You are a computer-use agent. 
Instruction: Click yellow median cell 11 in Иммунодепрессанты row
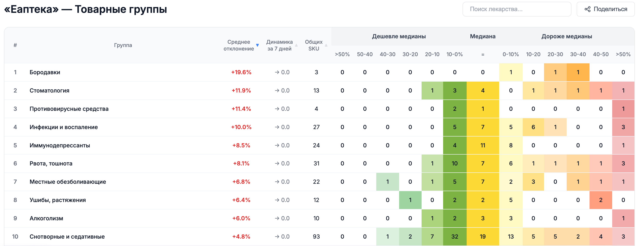pos(483,145)
